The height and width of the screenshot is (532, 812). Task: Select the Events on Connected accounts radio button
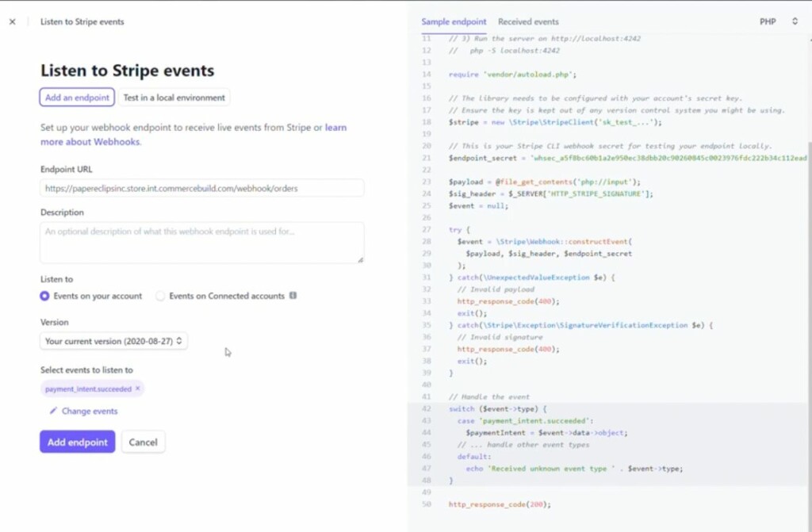(159, 295)
